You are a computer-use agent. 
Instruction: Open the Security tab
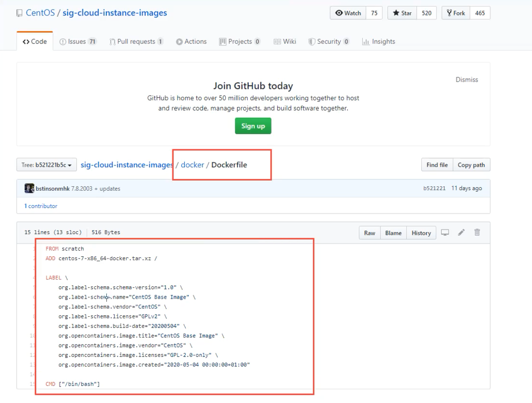click(328, 41)
